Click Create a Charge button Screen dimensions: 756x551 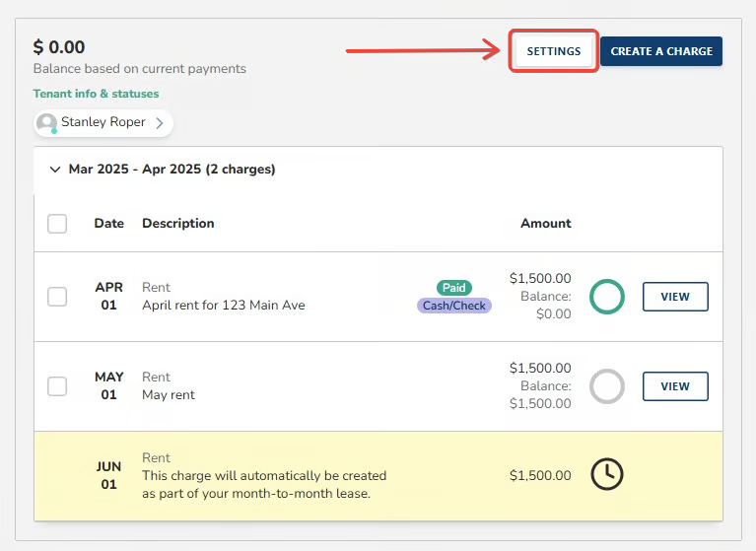click(661, 51)
